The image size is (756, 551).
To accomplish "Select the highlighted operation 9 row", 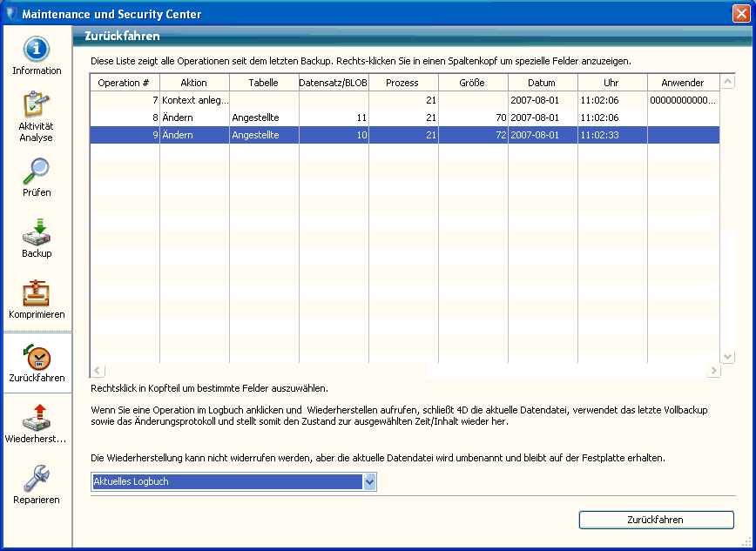I will pyautogui.click(x=261, y=135).
